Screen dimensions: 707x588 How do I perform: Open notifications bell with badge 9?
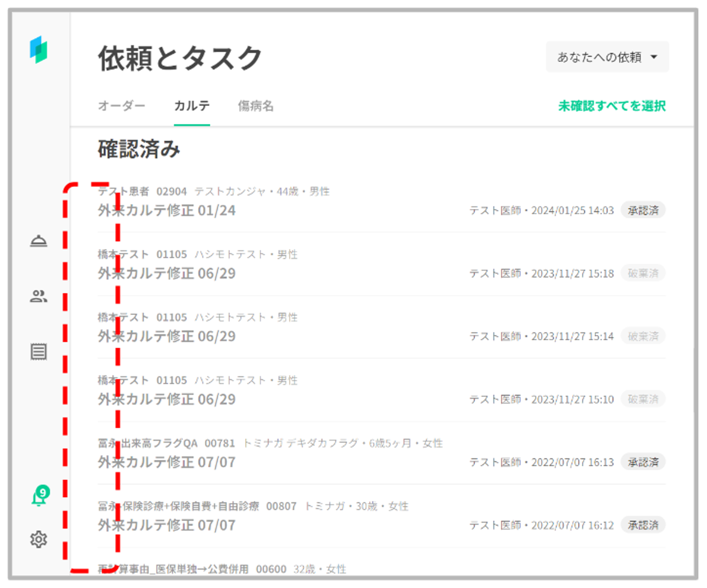tap(40, 496)
